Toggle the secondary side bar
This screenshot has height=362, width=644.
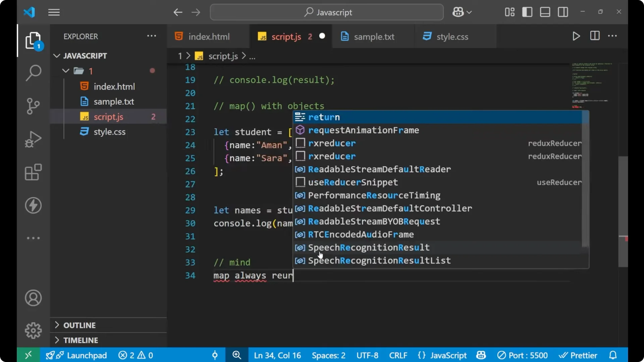563,12
